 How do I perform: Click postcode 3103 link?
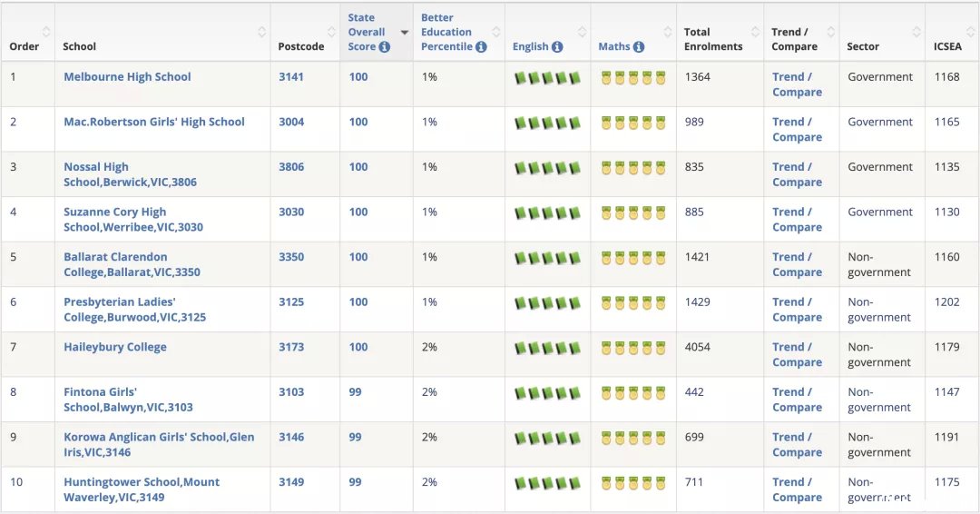pos(291,392)
